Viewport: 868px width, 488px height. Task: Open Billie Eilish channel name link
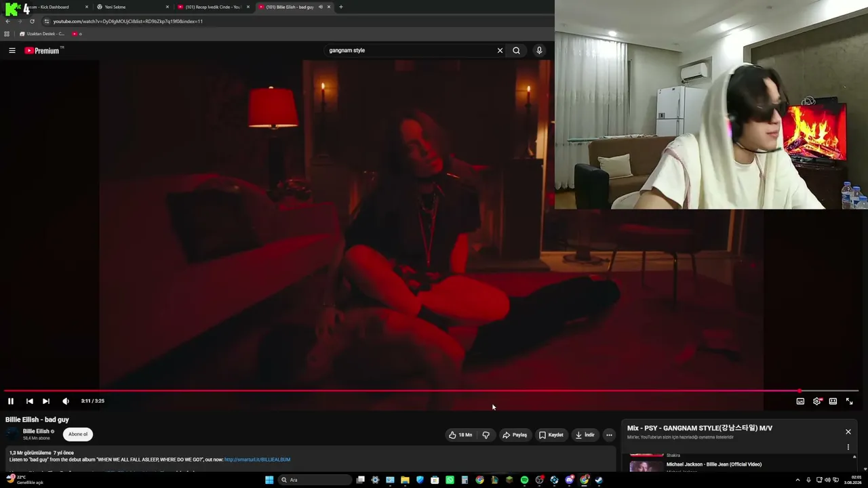pos(36,431)
